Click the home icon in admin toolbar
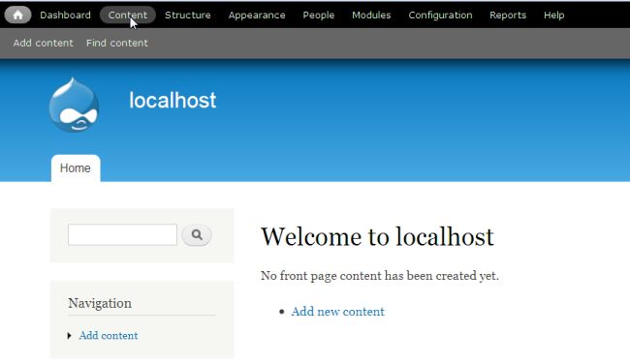This screenshot has width=630, height=364. point(17,15)
